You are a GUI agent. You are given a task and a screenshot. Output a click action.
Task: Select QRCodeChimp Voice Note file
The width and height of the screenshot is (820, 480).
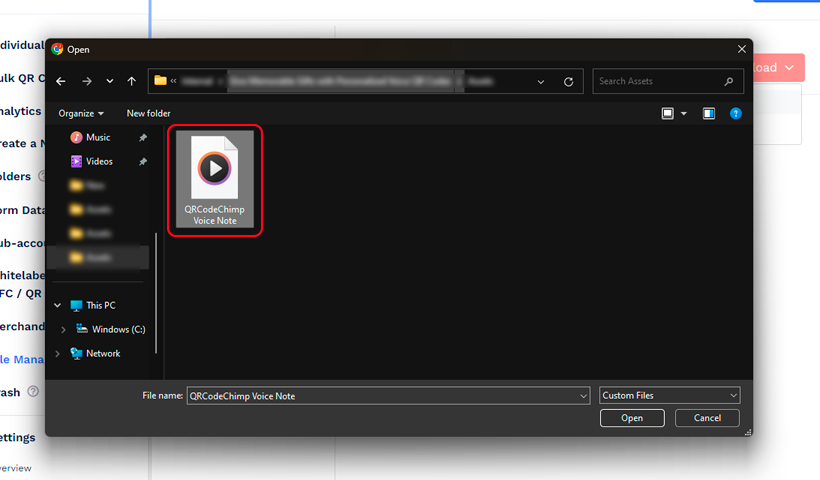(215, 180)
